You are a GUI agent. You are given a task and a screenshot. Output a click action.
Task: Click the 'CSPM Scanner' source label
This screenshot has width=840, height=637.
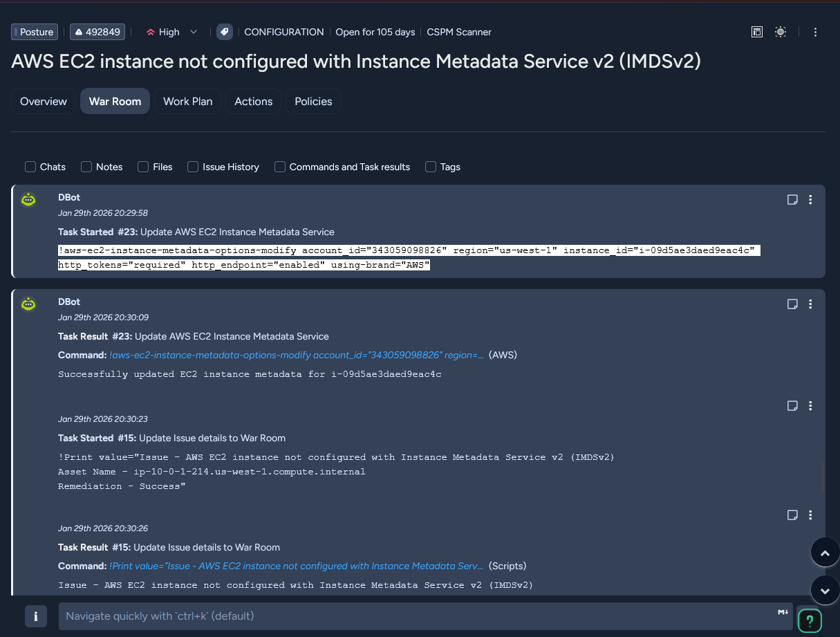[x=459, y=32]
